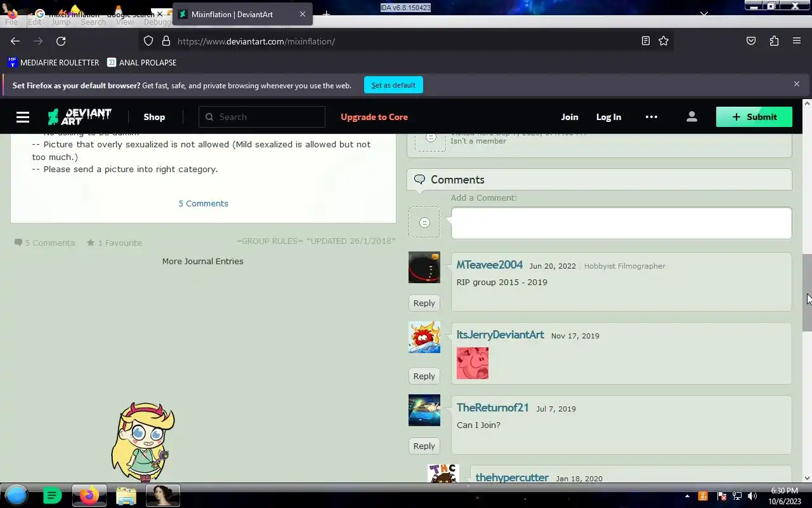Click the 'Nov 17, 2019' timestamp
This screenshot has height=508, width=812.
575,336
